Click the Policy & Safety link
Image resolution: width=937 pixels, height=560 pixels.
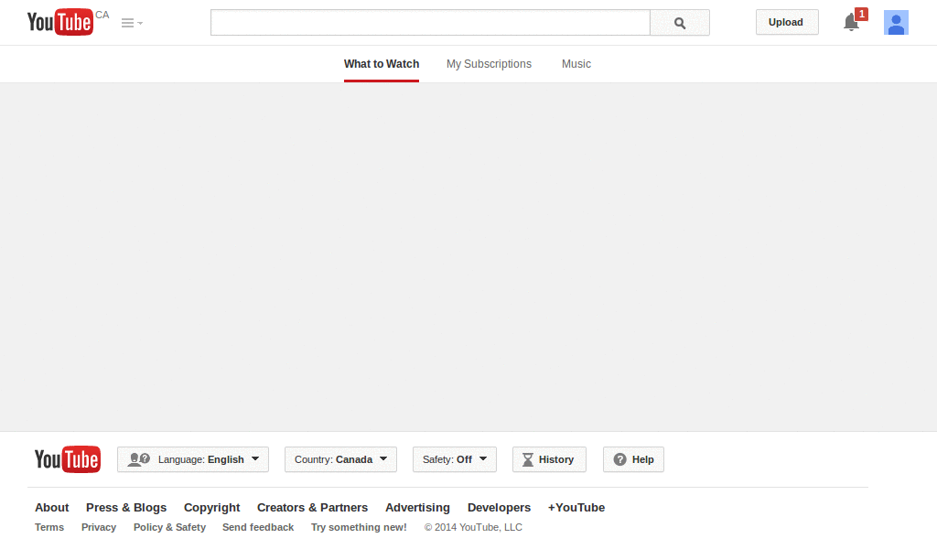[x=169, y=527]
